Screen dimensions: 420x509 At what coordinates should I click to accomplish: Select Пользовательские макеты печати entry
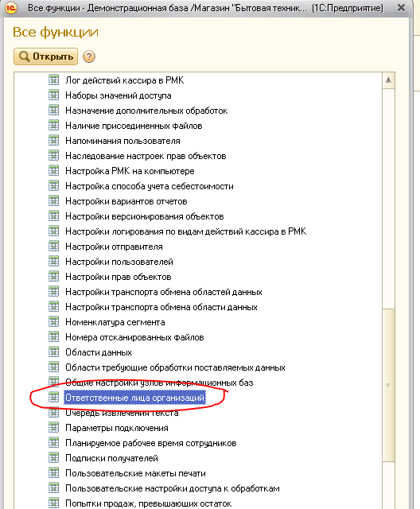click(135, 473)
